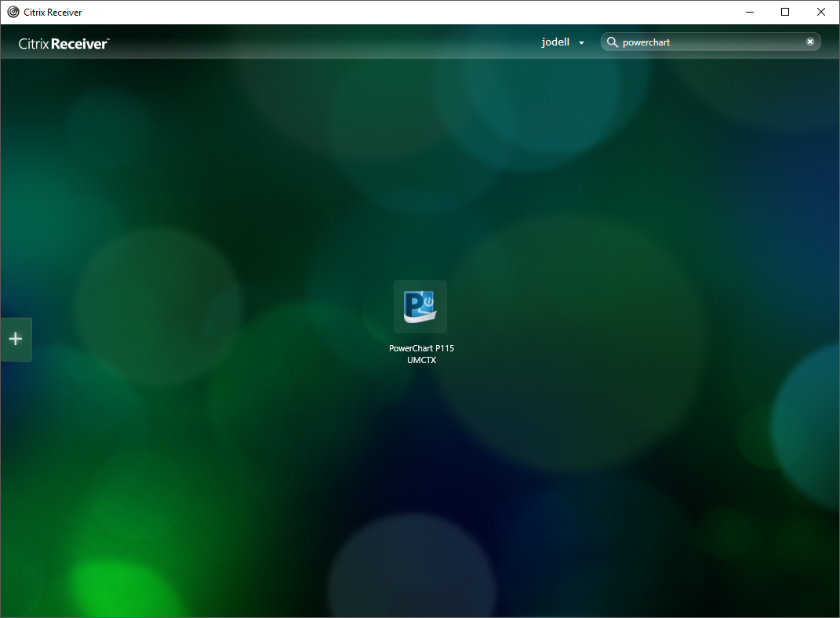Viewport: 840px width, 618px height.
Task: Select the powerchart text inside the search box
Action: (648, 41)
